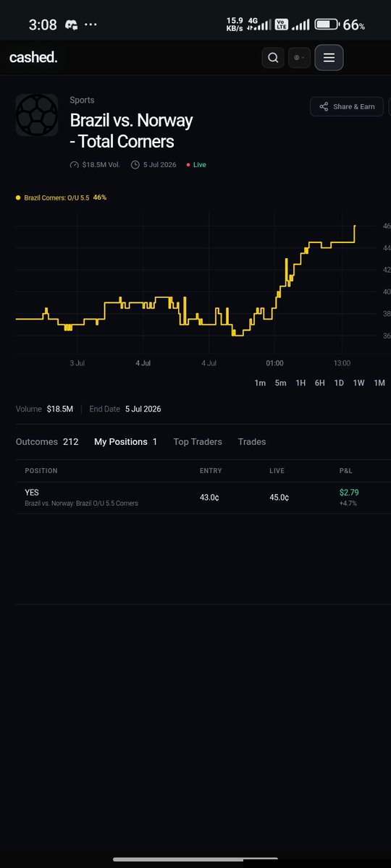The height and width of the screenshot is (868, 391).
Task: Select the 1m chart interval
Action: pos(260,383)
